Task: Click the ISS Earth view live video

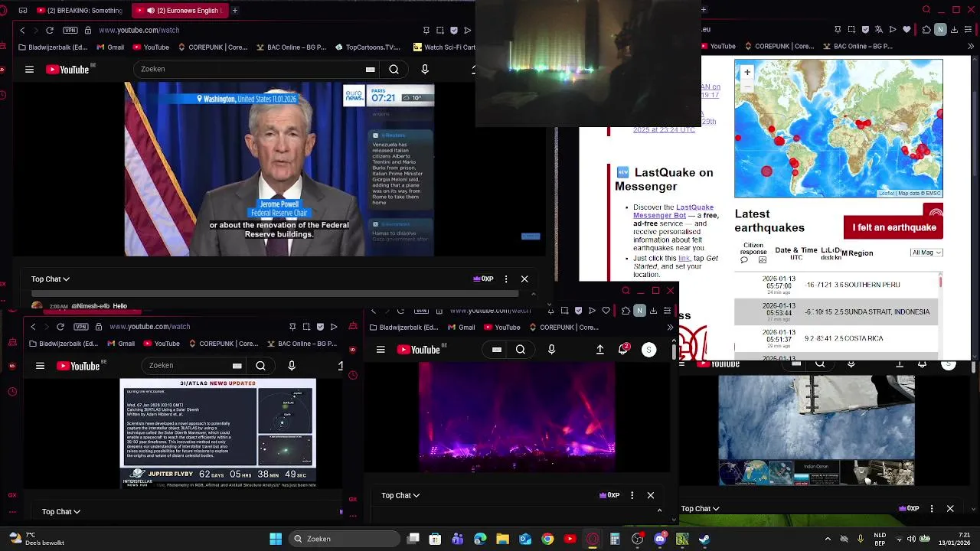Action: click(x=816, y=429)
